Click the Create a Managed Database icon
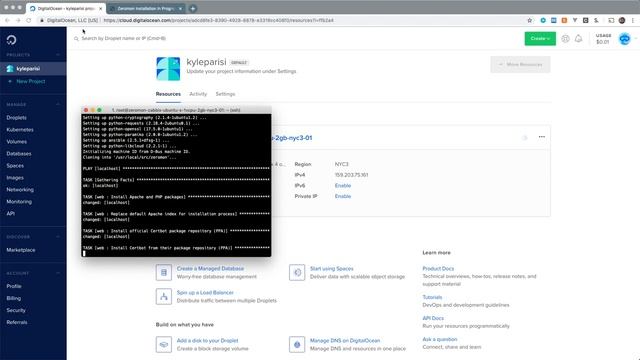The height and width of the screenshot is (360, 640). click(164, 272)
